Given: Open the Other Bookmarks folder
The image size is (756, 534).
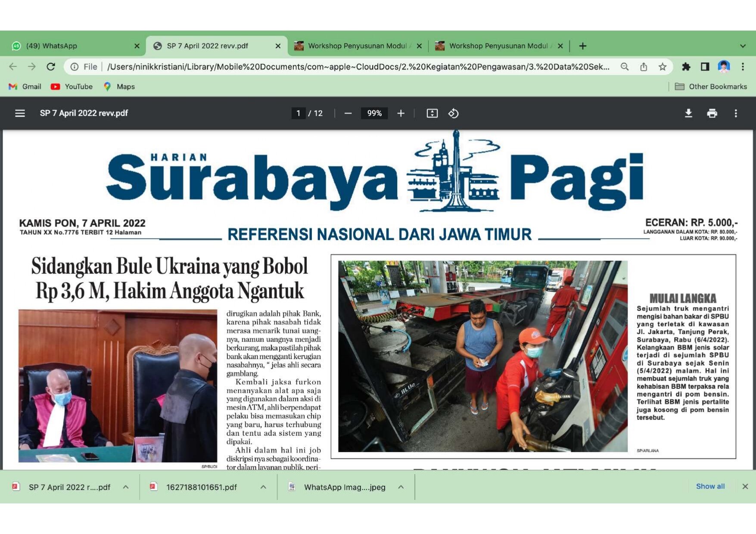Looking at the screenshot, I should pyautogui.click(x=711, y=87).
